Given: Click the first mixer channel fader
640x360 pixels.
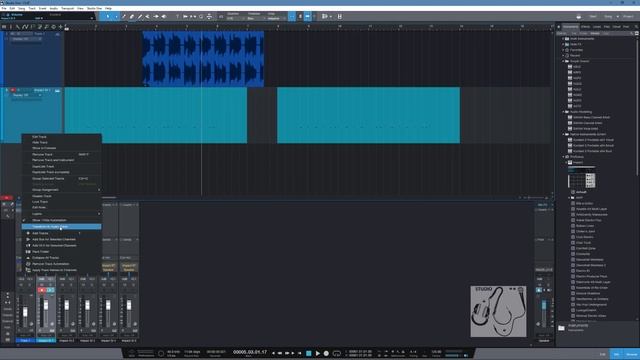Looking at the screenshot, I should click(x=25, y=312).
